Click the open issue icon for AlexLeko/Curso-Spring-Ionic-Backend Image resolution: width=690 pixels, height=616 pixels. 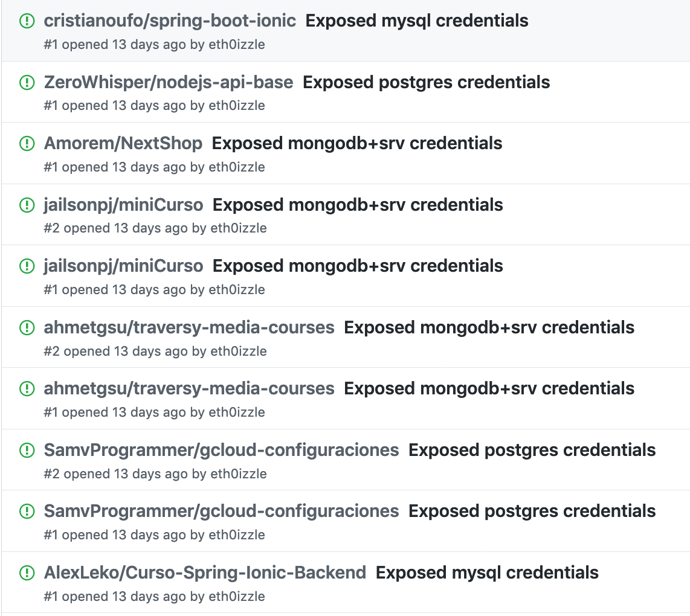click(x=27, y=573)
